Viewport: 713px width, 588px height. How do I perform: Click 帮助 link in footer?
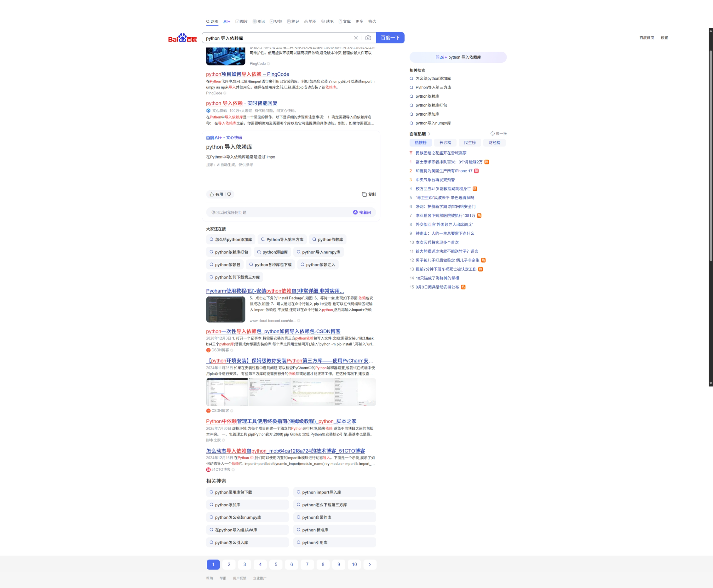210,578
